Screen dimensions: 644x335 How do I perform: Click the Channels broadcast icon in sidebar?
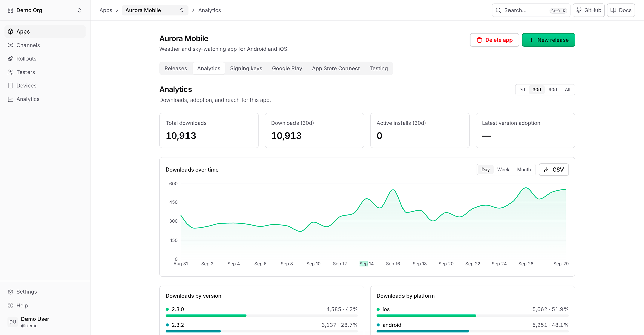[11, 45]
